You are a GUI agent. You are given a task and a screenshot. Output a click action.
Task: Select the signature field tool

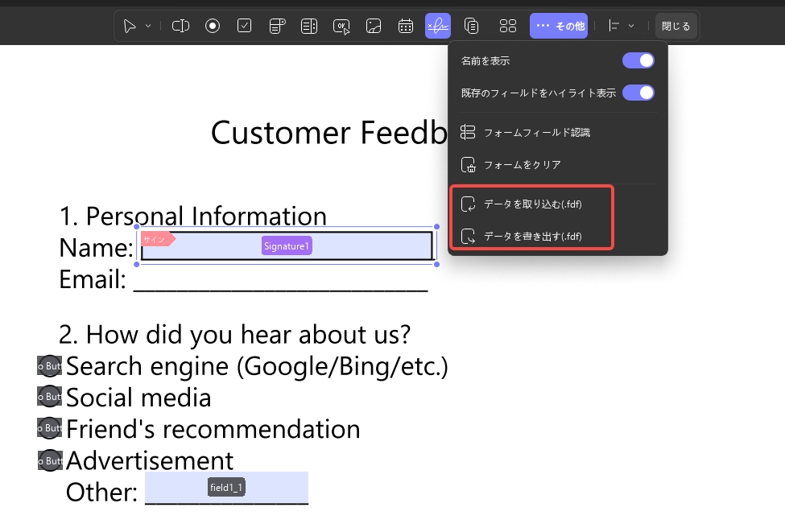437,26
